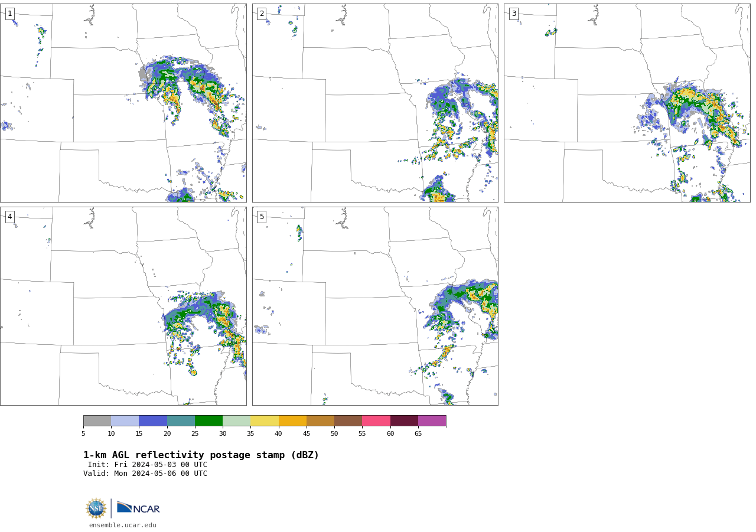Click the panel number label 2
The height and width of the screenshot is (532, 756).
[262, 14]
